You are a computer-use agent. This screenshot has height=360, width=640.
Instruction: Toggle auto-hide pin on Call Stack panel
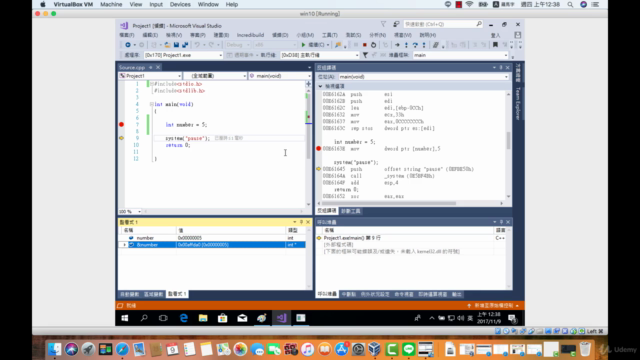(x=501, y=222)
